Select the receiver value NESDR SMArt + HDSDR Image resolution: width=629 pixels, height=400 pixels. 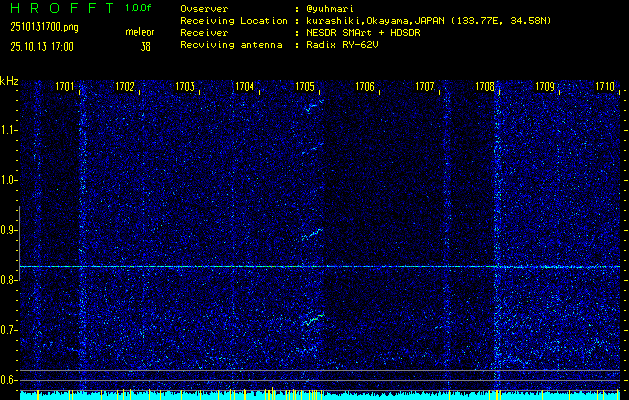pos(363,33)
